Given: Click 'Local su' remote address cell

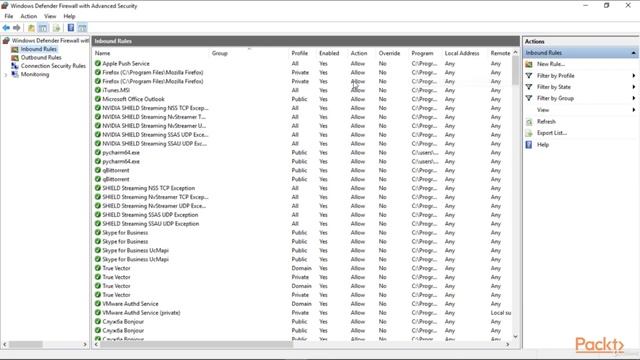Looking at the screenshot, I should [500, 313].
